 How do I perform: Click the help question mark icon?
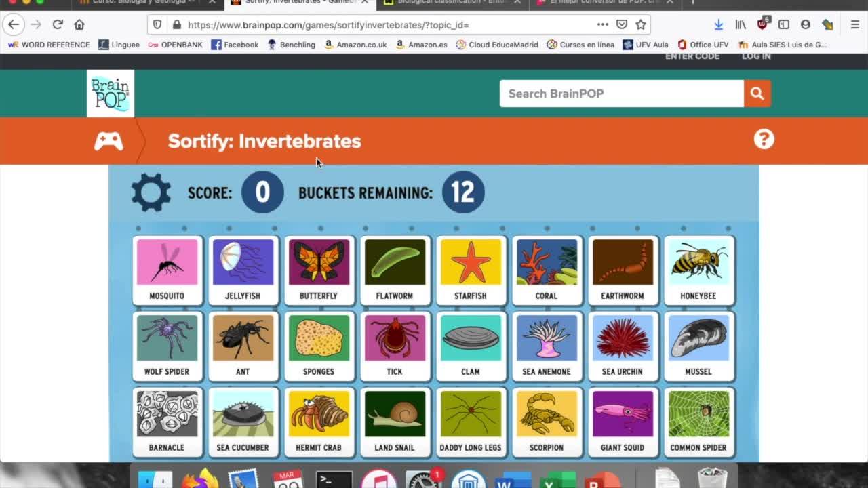coord(764,139)
